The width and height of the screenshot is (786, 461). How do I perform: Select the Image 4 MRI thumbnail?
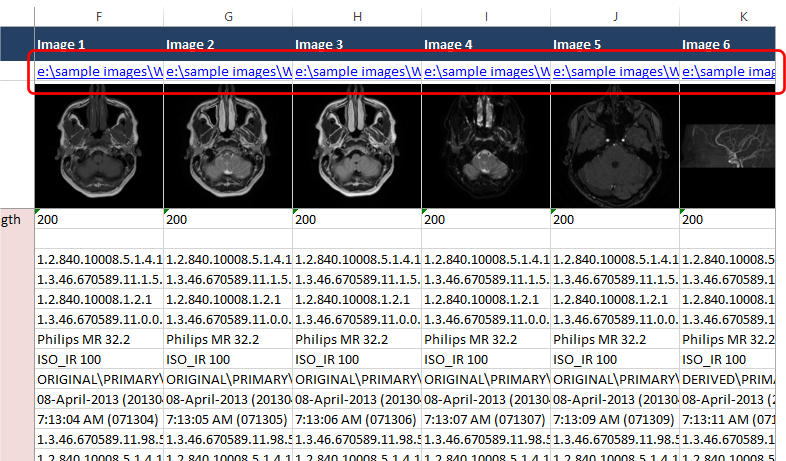pyautogui.click(x=486, y=150)
